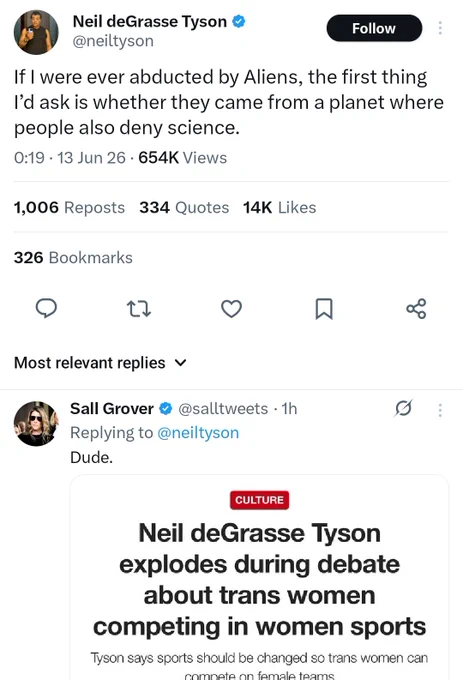The width and height of the screenshot is (463, 680).
Task: Open Grok explain icon on reply
Action: (403, 408)
